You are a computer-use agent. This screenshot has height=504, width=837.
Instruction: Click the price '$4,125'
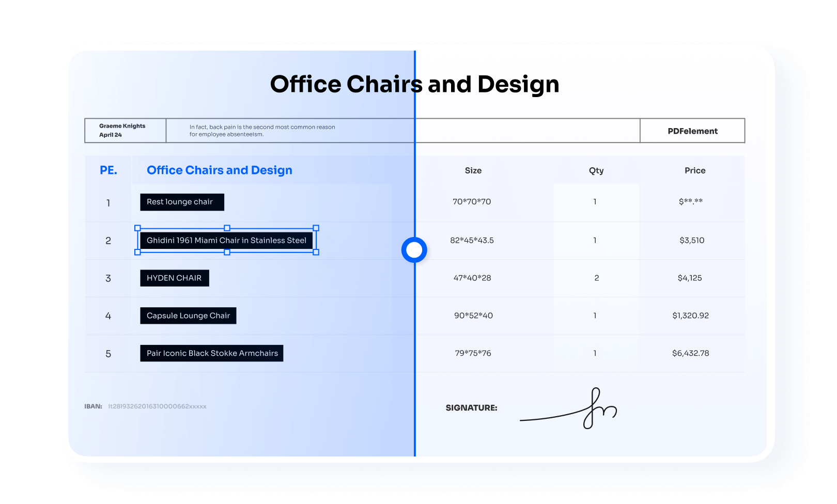pos(690,278)
